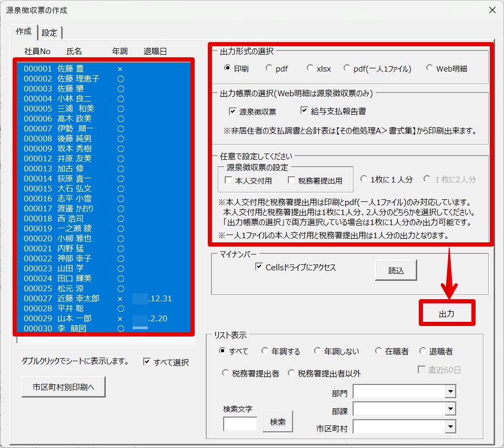Open the 部門 dropdown list

point(450,391)
